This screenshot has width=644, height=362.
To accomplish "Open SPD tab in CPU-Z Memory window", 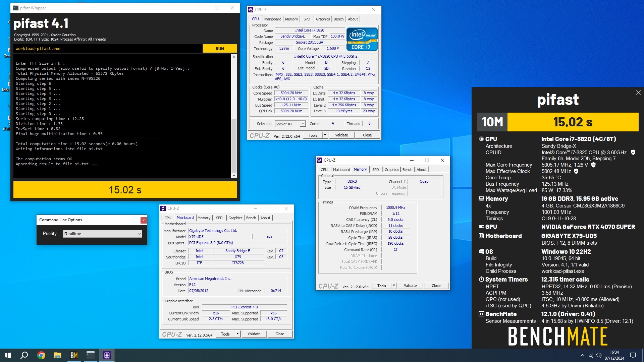I will pyautogui.click(x=375, y=170).
